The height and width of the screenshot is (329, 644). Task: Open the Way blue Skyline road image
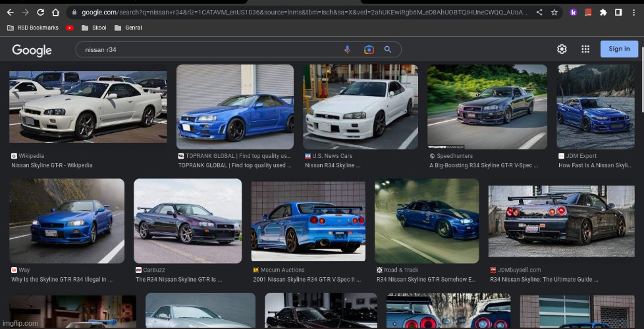tap(67, 220)
